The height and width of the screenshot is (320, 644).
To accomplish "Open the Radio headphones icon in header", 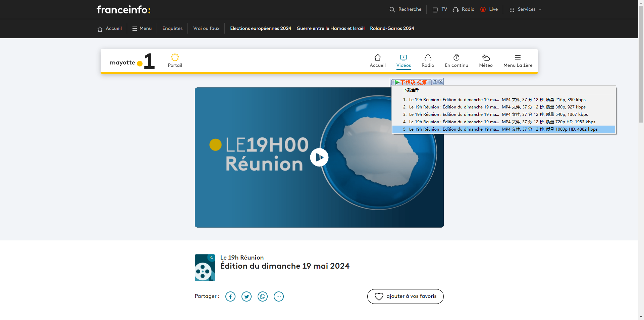I will [455, 9].
